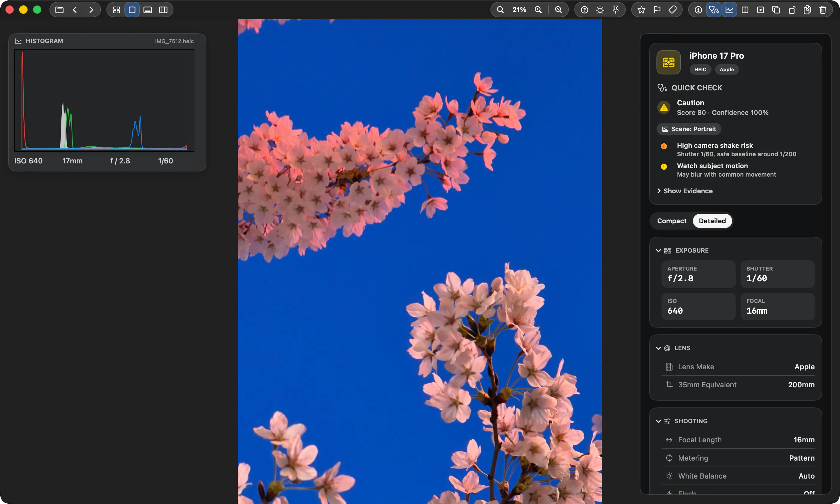Click the yellow camera icon beside iPhone 17 Pro

point(669,63)
